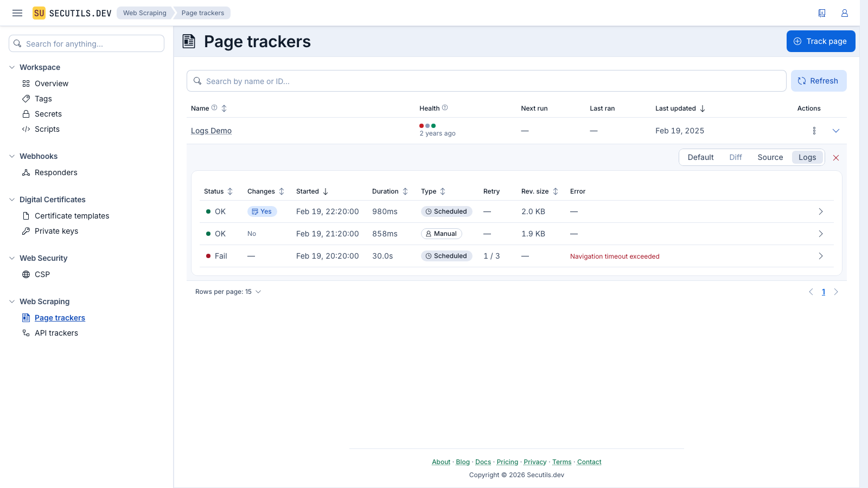Collapse the Web Security section

click(12, 258)
